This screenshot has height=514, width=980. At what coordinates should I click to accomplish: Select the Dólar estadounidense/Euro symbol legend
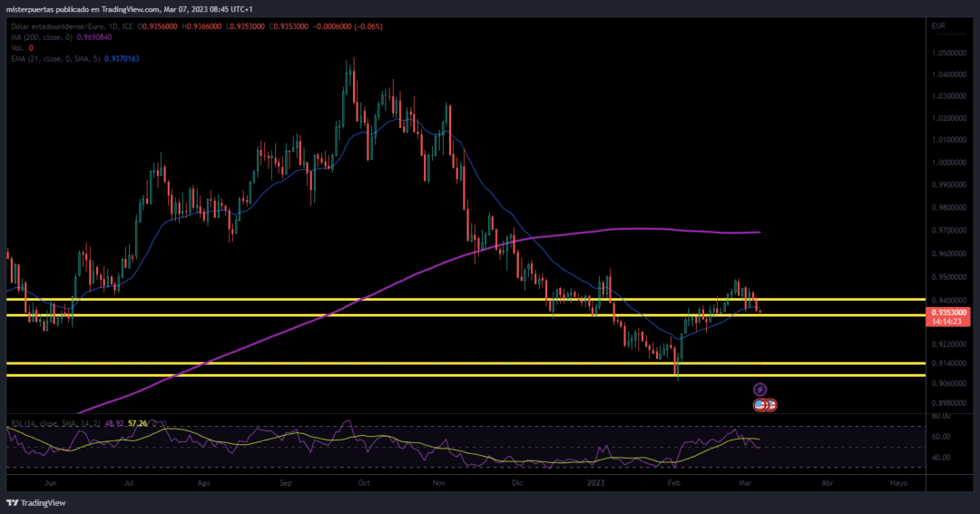tap(72, 26)
